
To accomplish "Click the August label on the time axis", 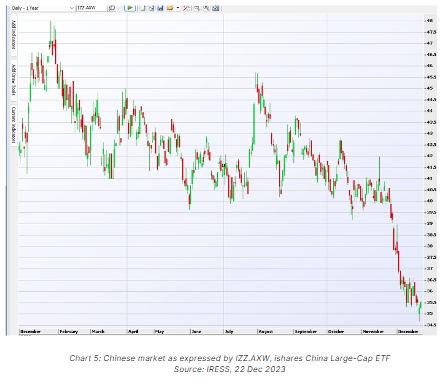I will pyautogui.click(x=266, y=331).
